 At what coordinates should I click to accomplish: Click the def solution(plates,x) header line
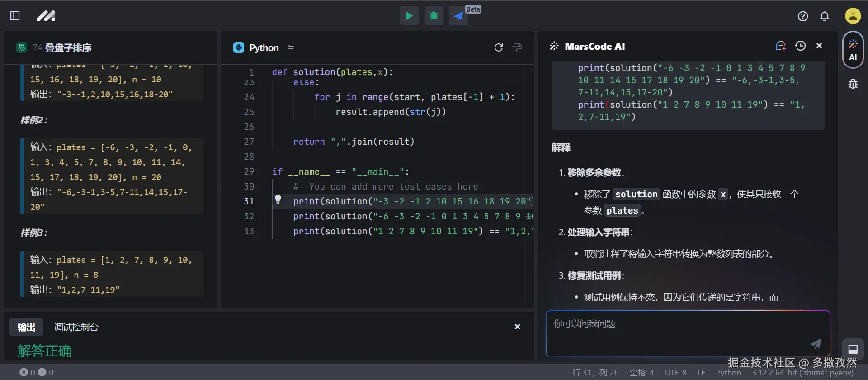point(332,72)
